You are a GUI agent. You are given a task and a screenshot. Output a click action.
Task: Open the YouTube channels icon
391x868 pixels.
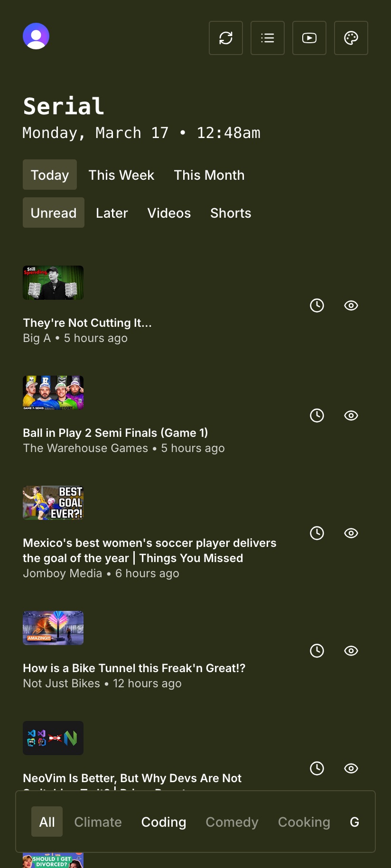309,38
